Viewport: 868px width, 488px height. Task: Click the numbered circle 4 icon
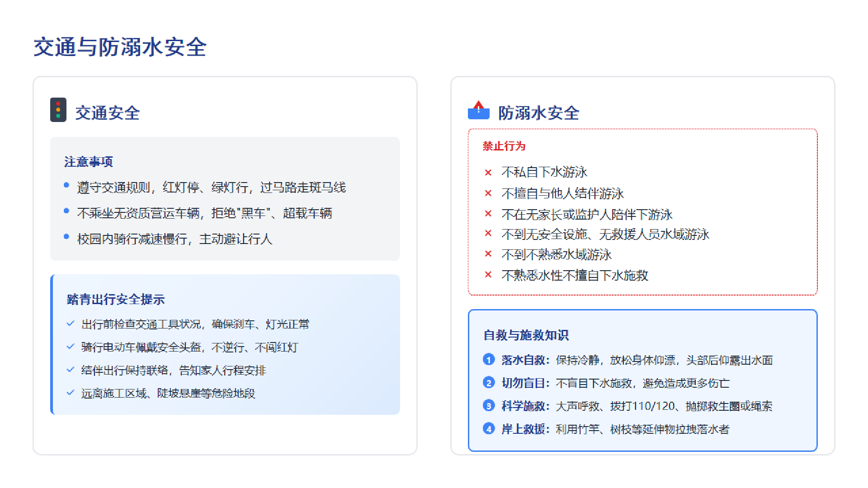pyautogui.click(x=489, y=428)
